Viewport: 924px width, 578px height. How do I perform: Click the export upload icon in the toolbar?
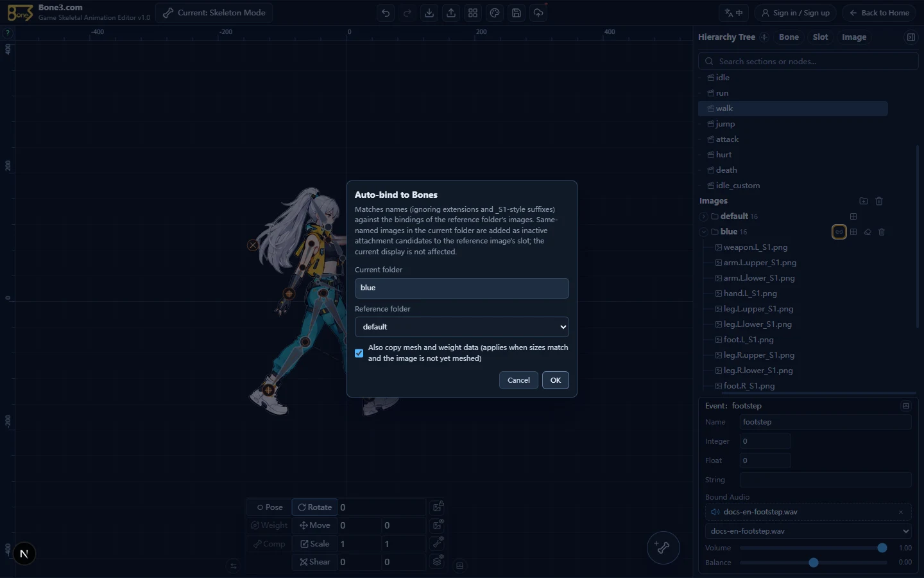451,13
